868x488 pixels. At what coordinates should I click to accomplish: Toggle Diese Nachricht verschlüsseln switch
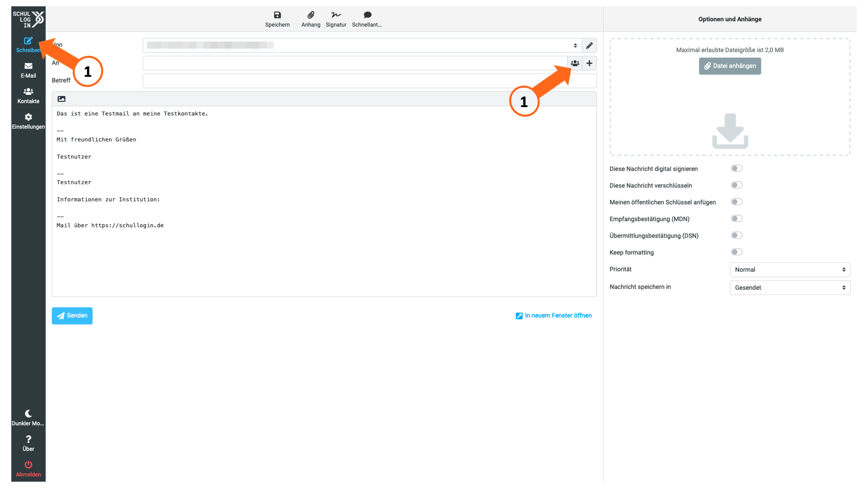(736, 185)
